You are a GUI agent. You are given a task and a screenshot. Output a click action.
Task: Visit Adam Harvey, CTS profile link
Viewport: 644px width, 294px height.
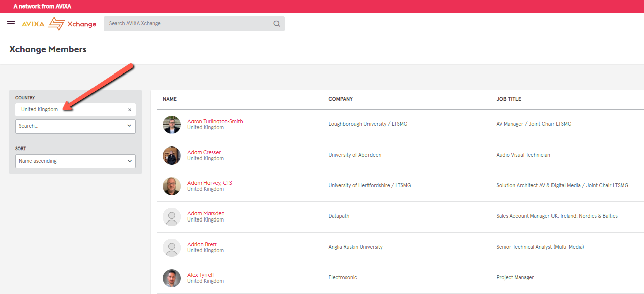pos(209,183)
